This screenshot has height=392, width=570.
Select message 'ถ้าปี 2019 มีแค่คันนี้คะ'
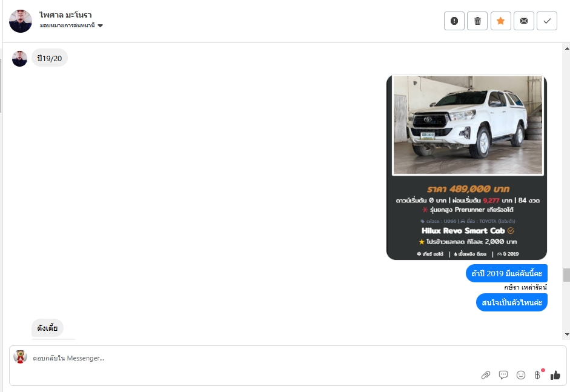[506, 273]
